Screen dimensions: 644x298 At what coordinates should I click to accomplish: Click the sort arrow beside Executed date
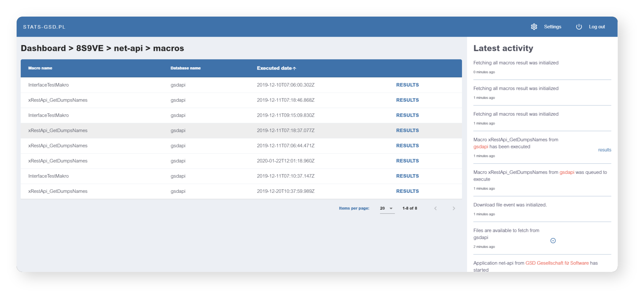pyautogui.click(x=294, y=68)
